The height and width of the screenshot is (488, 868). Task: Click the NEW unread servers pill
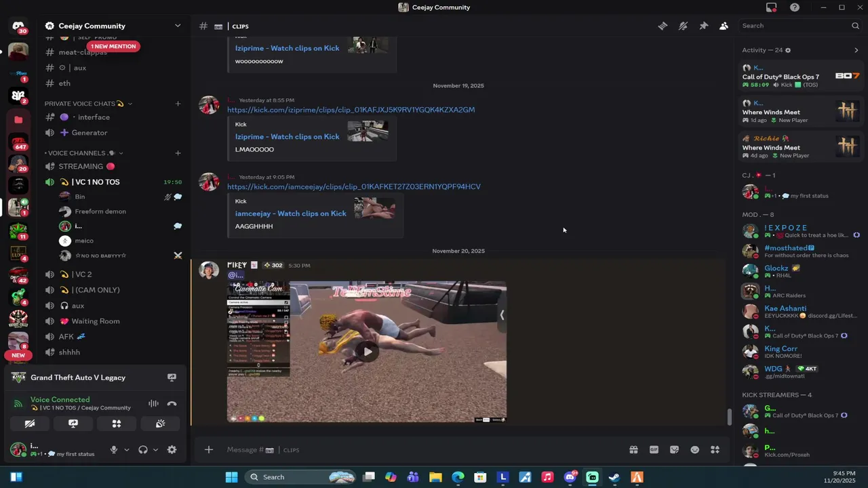point(18,355)
